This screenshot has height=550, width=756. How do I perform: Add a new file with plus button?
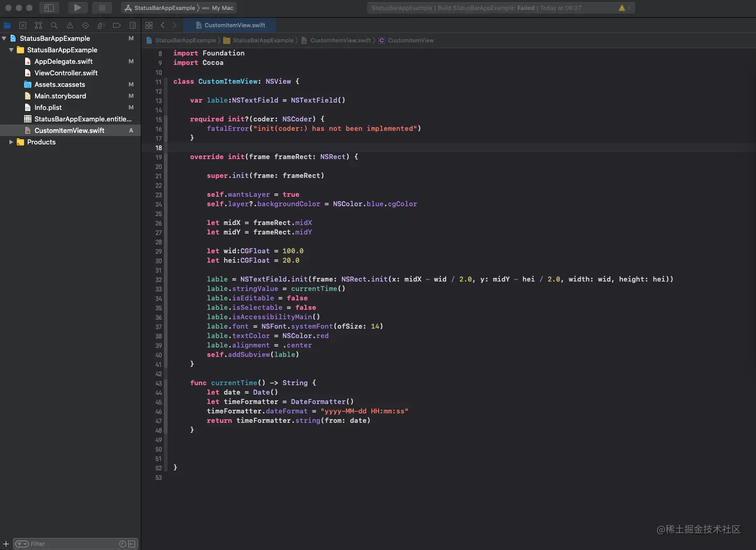pyautogui.click(x=6, y=544)
